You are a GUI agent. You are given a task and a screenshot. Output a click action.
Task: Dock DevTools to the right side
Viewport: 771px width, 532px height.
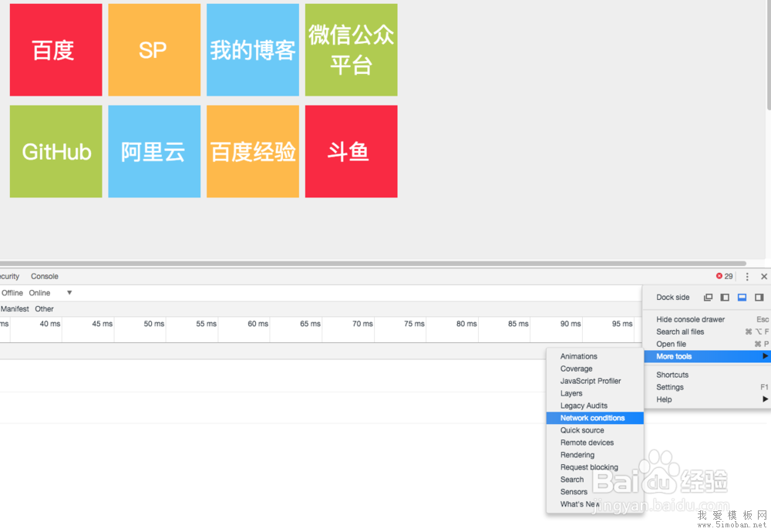point(759,298)
